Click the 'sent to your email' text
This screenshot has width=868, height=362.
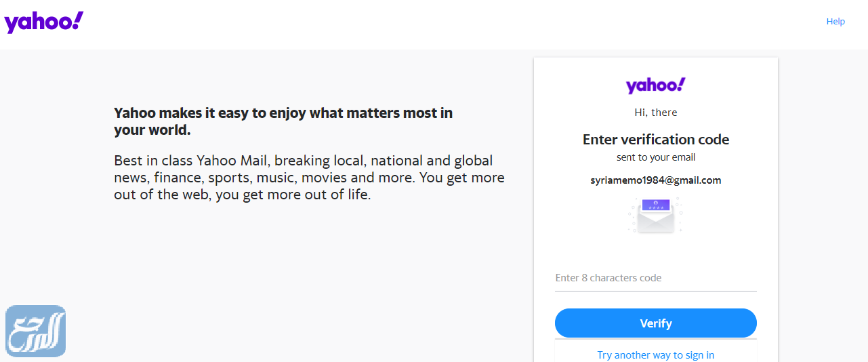[655, 157]
